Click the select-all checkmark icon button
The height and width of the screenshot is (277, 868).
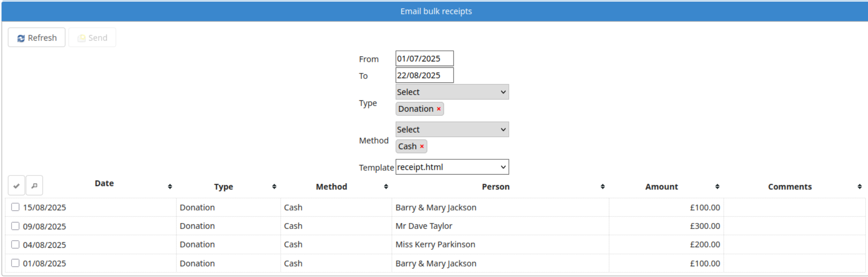pyautogui.click(x=16, y=186)
